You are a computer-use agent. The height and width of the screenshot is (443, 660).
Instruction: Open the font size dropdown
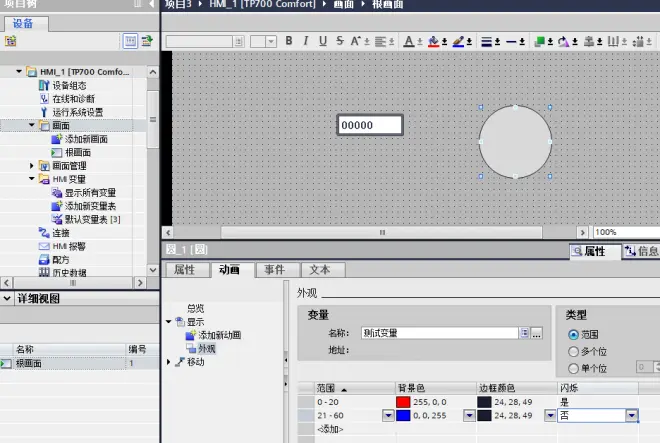point(271,41)
